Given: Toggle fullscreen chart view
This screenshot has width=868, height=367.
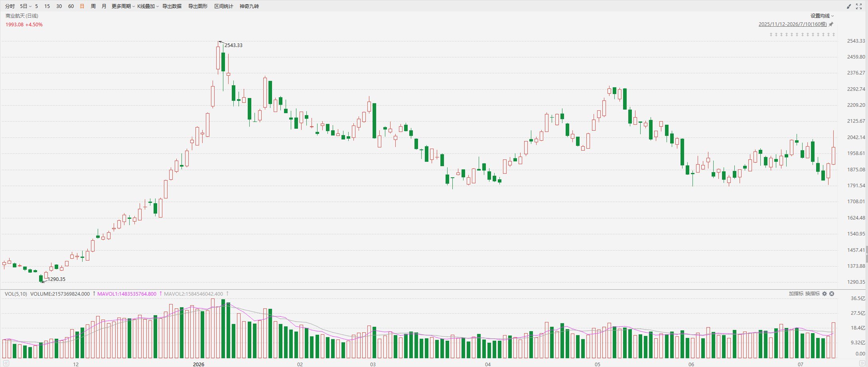Looking at the screenshot, I should tap(859, 6).
